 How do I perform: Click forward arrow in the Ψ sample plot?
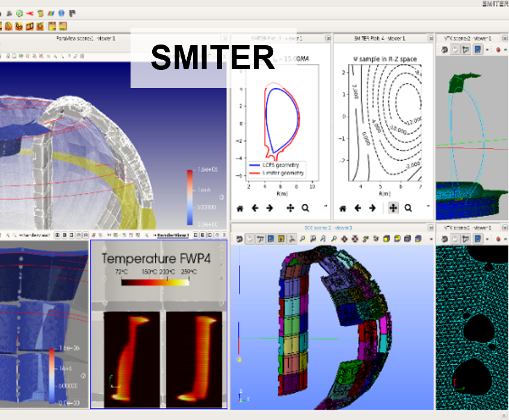(x=372, y=208)
